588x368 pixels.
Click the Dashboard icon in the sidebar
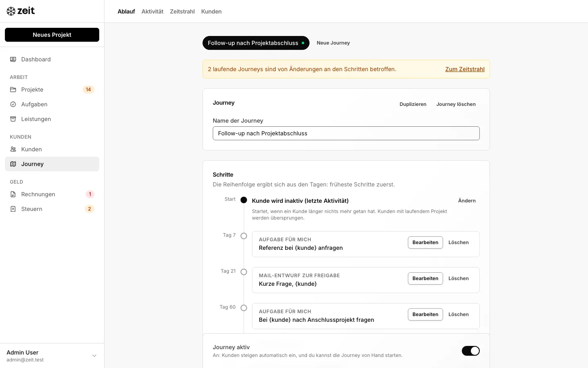pos(13,59)
